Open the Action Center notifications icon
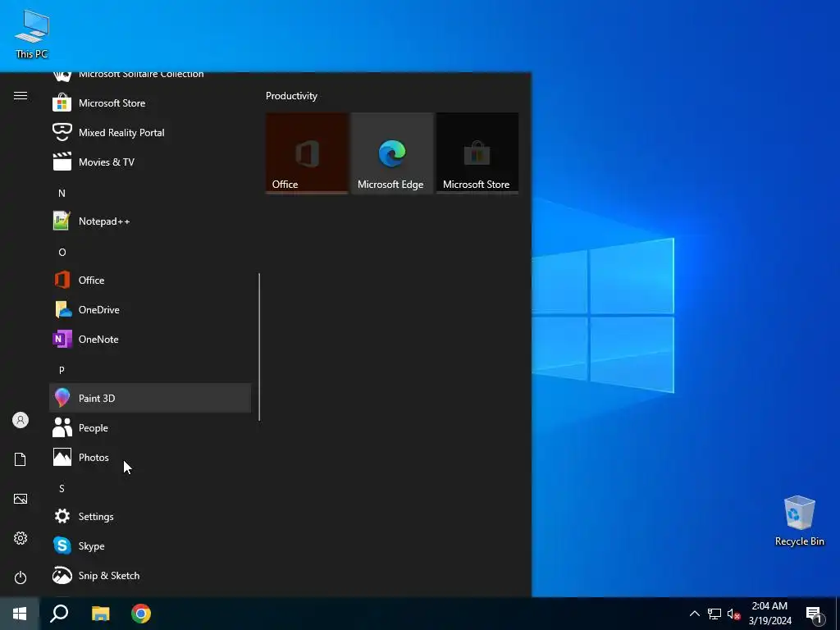 [814, 614]
